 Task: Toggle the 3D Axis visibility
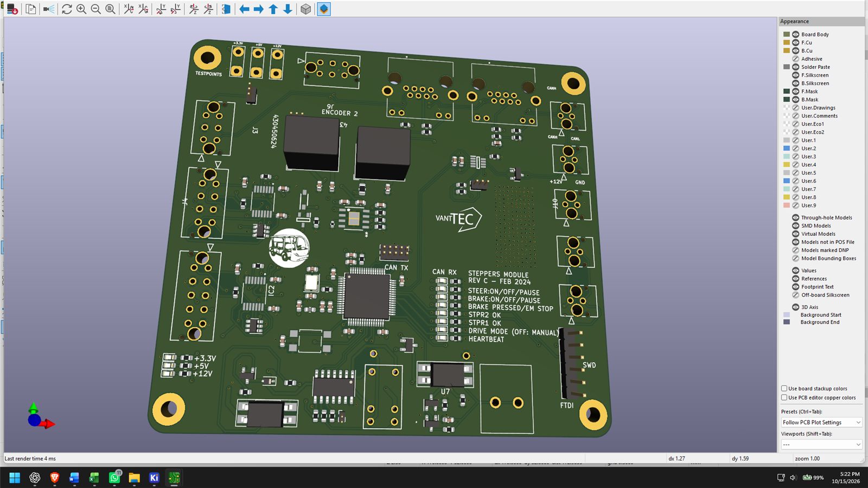click(x=796, y=307)
